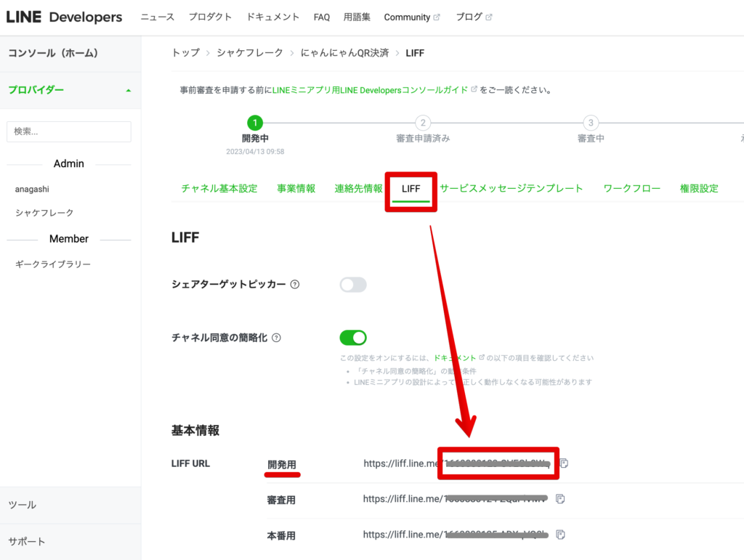
Task: Click step 3 審査中 circle
Action: point(591,123)
